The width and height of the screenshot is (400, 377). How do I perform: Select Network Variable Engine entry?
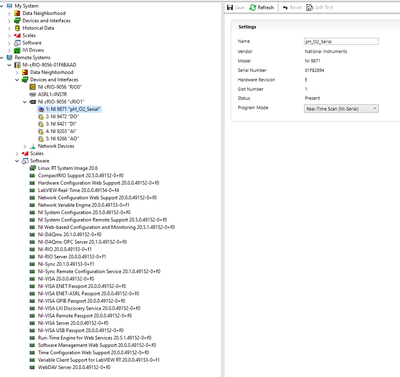83,205
